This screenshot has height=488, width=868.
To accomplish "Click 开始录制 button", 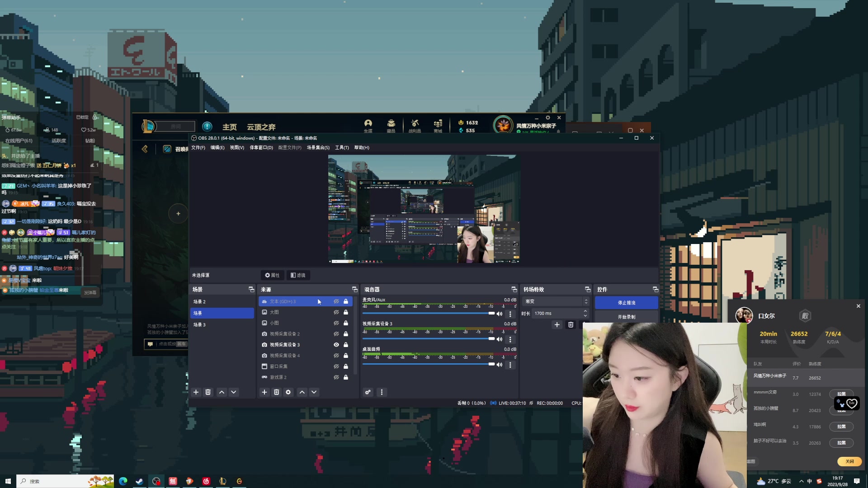I will (x=627, y=317).
